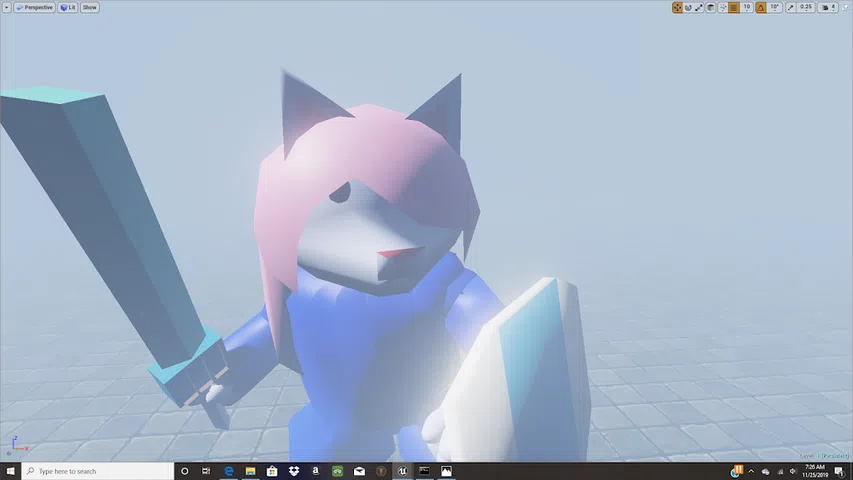The height and width of the screenshot is (480, 853).
Task: Toggle rotation angle snapping
Action: pyautogui.click(x=761, y=8)
